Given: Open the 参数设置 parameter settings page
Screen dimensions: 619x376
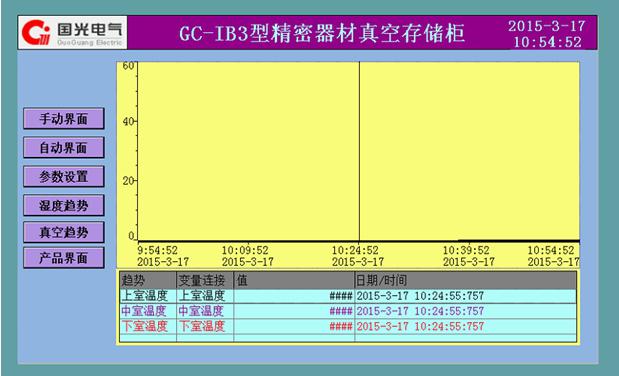Looking at the screenshot, I should [x=64, y=177].
